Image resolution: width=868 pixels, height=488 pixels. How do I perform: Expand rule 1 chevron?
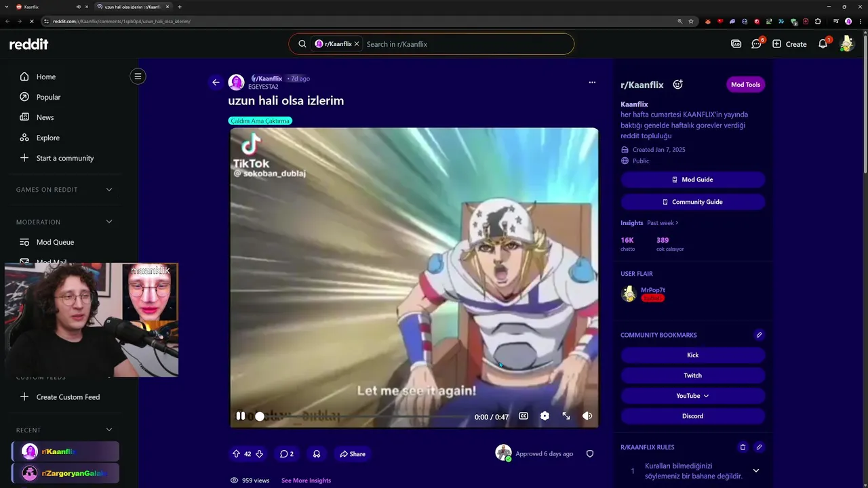click(755, 470)
